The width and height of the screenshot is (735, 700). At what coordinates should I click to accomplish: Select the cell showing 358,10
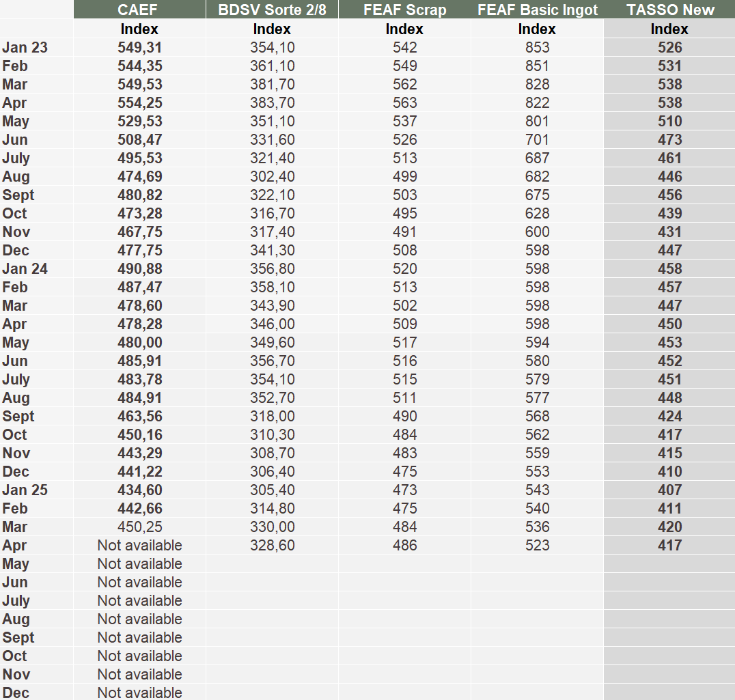pyautogui.click(x=273, y=287)
